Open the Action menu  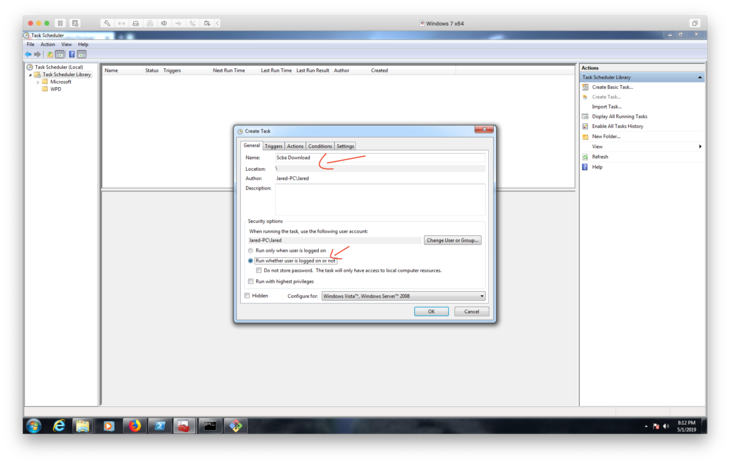point(48,44)
